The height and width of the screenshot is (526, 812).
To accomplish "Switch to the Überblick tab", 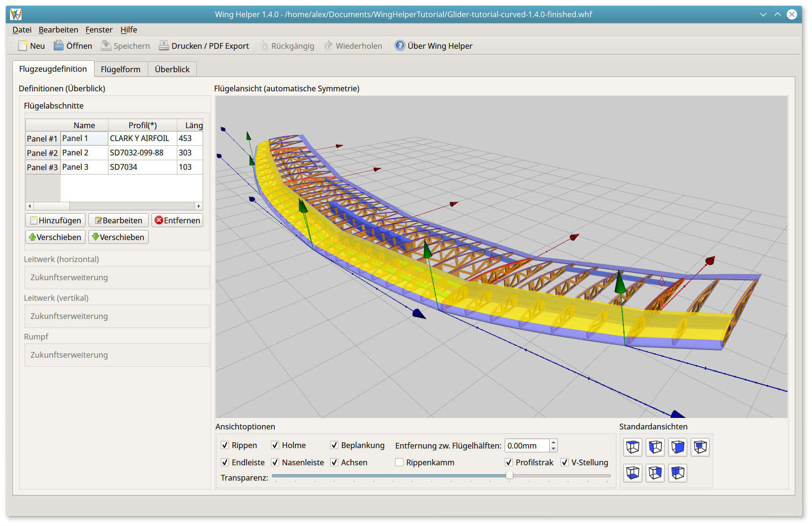I will tap(172, 69).
